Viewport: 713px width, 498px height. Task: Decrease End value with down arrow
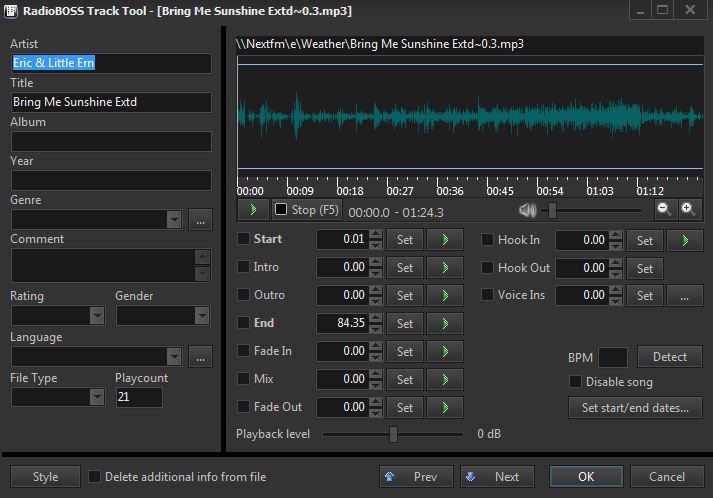coord(376,329)
